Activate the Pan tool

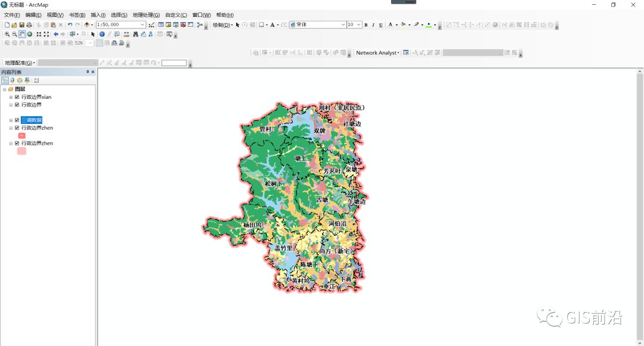[21, 34]
